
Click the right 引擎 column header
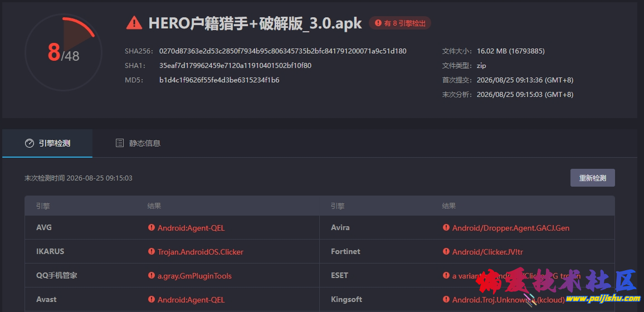pyautogui.click(x=338, y=206)
